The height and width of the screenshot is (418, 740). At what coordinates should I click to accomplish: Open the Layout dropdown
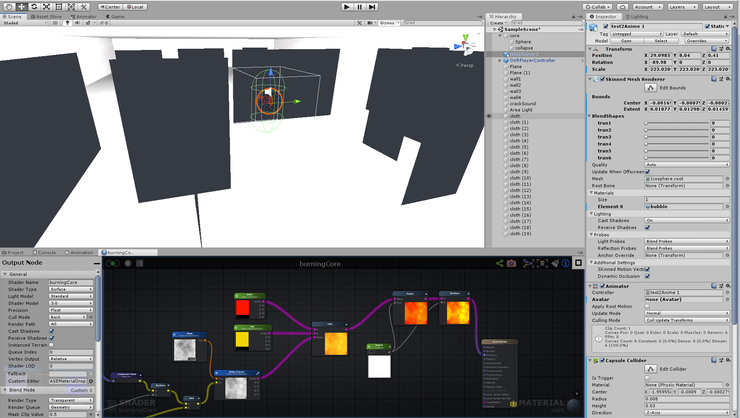coord(717,7)
